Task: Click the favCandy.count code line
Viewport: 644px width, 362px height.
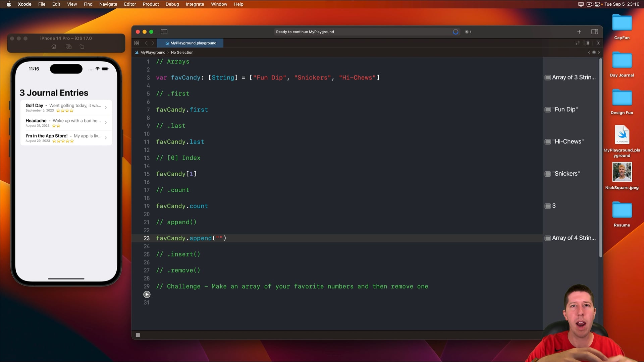Action: click(182, 206)
